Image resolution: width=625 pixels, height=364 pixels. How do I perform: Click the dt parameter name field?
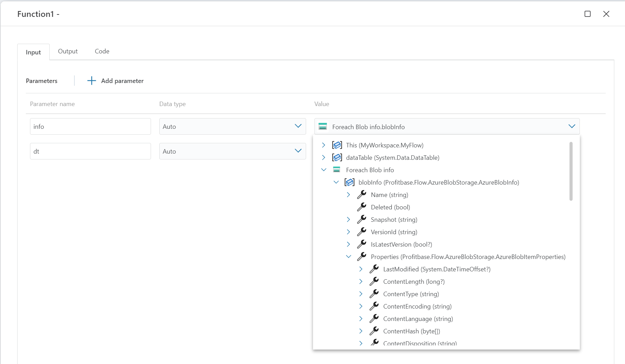90,151
